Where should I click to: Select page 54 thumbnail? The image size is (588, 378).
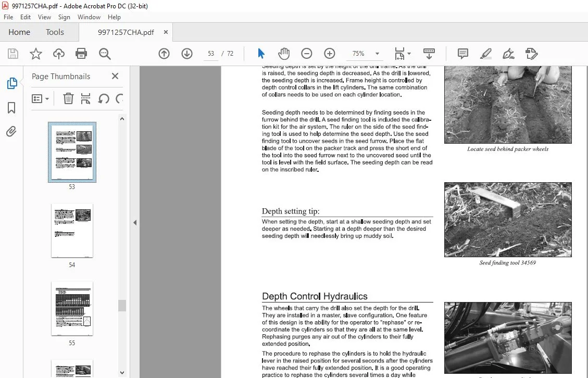(x=72, y=230)
